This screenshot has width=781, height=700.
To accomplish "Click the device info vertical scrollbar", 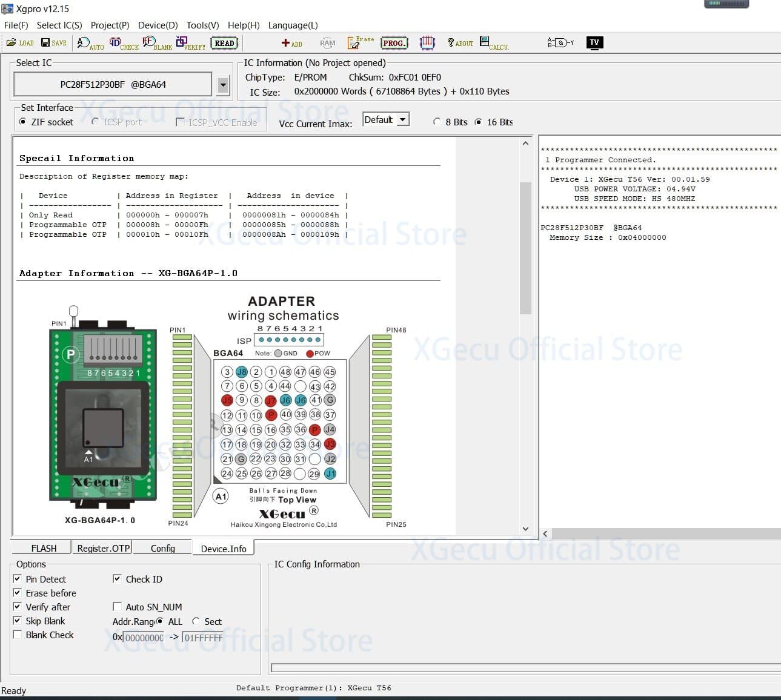I will [525, 248].
